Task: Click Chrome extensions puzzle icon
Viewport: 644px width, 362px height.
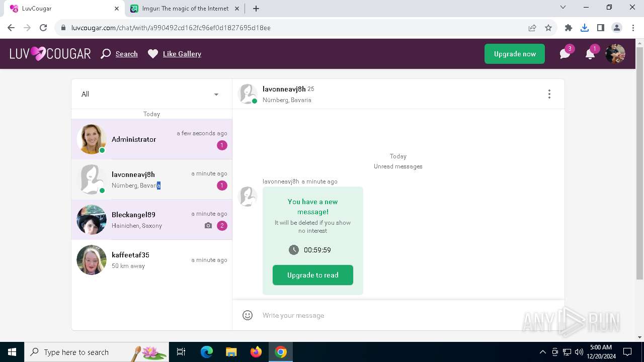Action: pos(569,28)
